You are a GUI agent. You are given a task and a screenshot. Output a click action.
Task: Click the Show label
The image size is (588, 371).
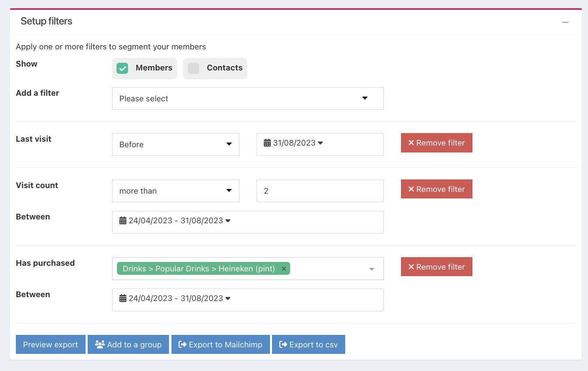(27, 64)
